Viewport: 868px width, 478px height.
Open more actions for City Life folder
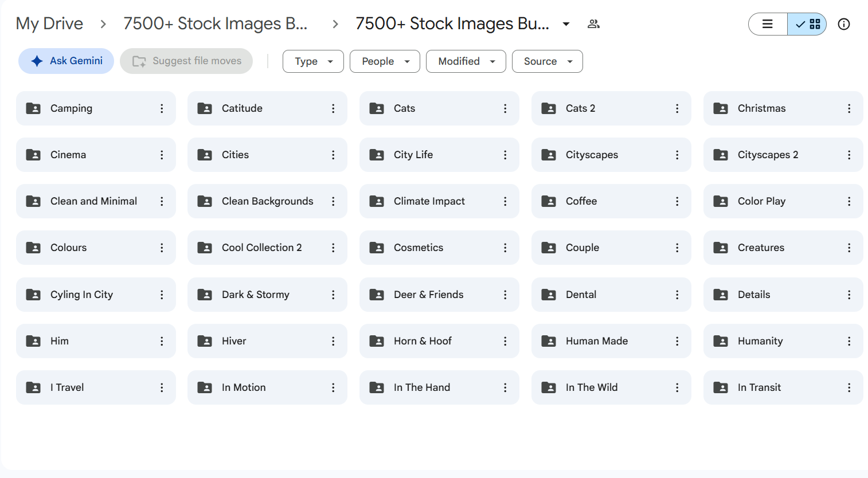click(505, 155)
